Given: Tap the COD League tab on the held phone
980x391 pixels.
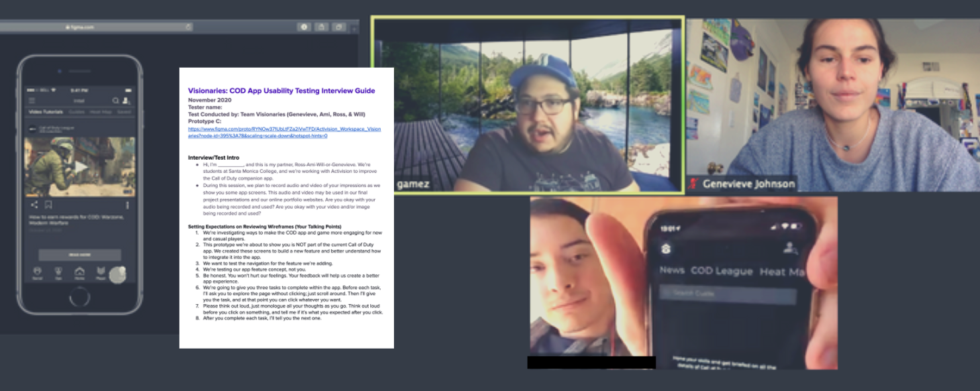Looking at the screenshot, I should click(722, 271).
